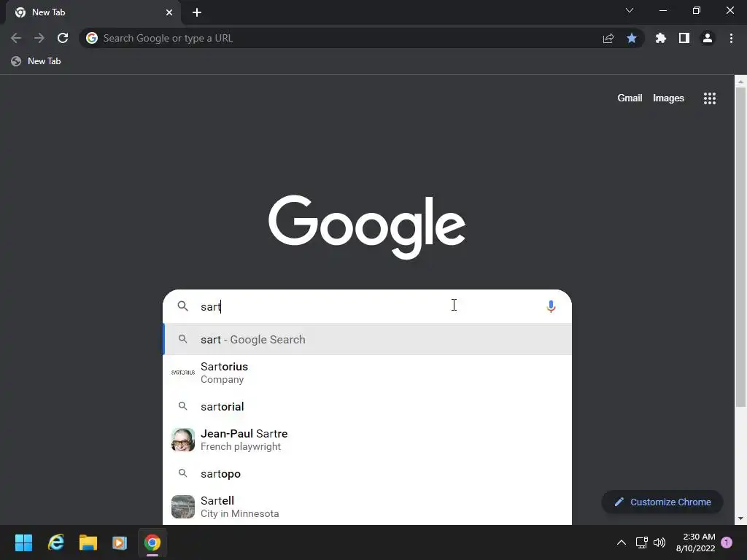Viewport: 747px width, 560px height.
Task: Open the clock showing 2:30 AM
Action: tap(695, 542)
